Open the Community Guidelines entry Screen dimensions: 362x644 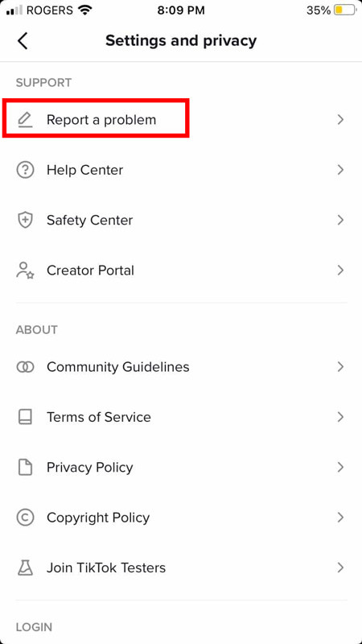click(181, 367)
